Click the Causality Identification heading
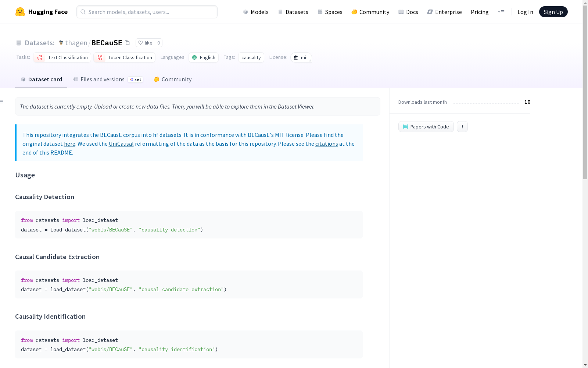 coord(50,316)
